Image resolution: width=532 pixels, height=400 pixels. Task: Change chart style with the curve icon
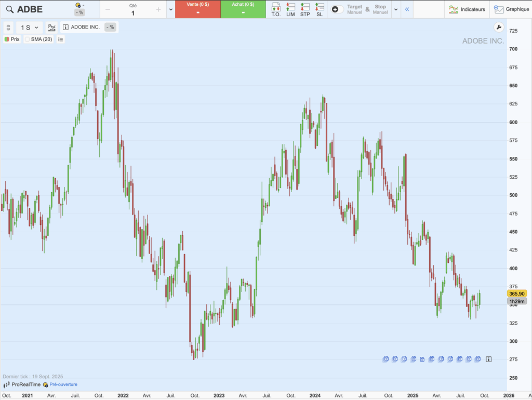[x=51, y=26]
